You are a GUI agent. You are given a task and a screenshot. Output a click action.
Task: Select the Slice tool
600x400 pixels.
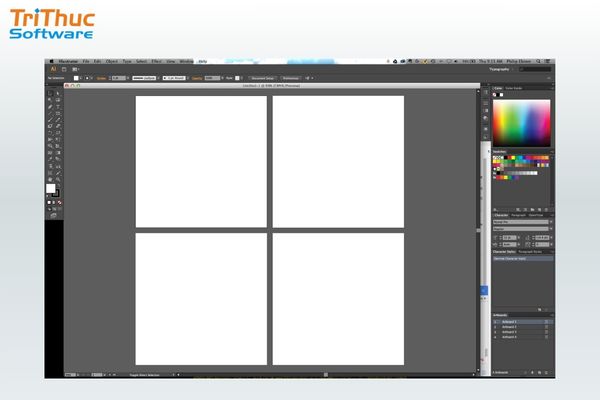(58, 173)
